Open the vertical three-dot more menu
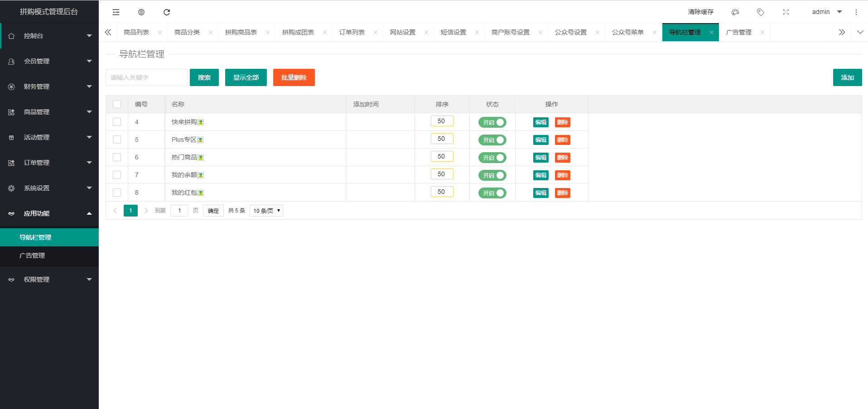The width and height of the screenshot is (868, 409). click(856, 12)
